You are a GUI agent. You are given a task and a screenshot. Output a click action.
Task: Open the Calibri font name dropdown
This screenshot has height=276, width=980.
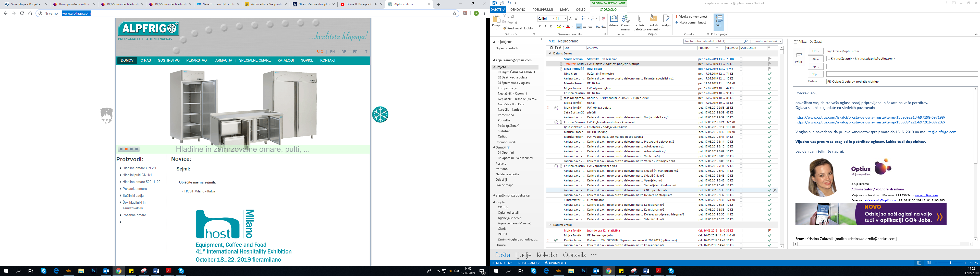coord(553,18)
